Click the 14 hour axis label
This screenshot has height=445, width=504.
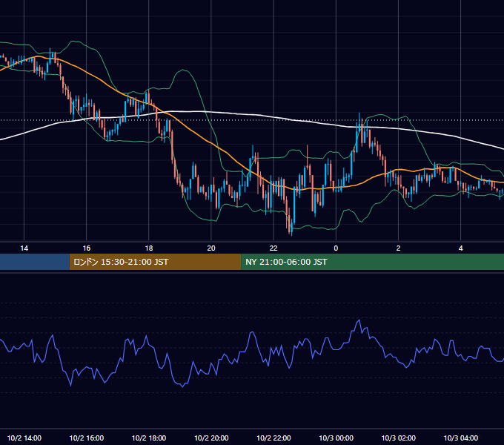click(x=24, y=248)
